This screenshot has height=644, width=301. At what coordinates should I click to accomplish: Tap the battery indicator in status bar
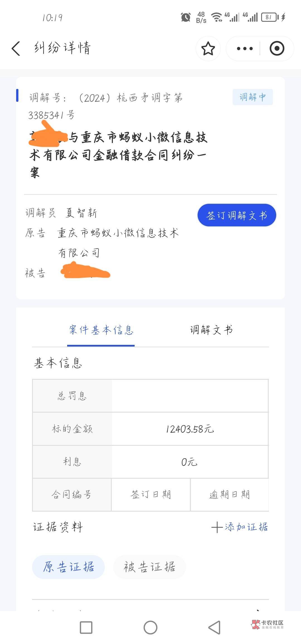[269, 17]
